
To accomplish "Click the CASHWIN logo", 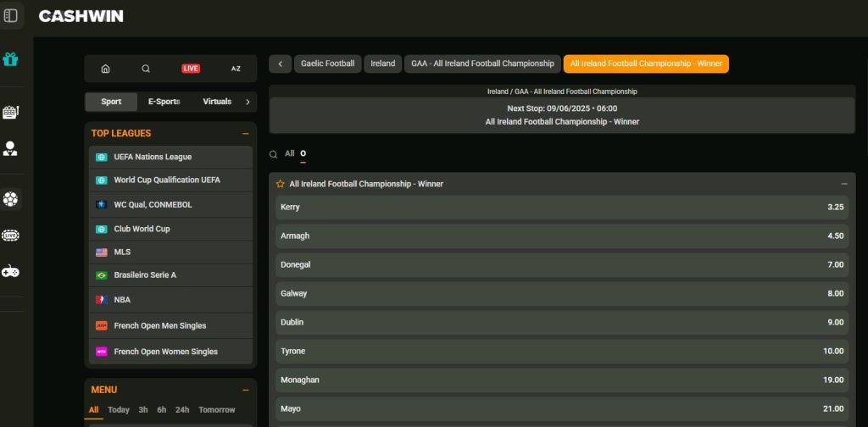I will [81, 17].
